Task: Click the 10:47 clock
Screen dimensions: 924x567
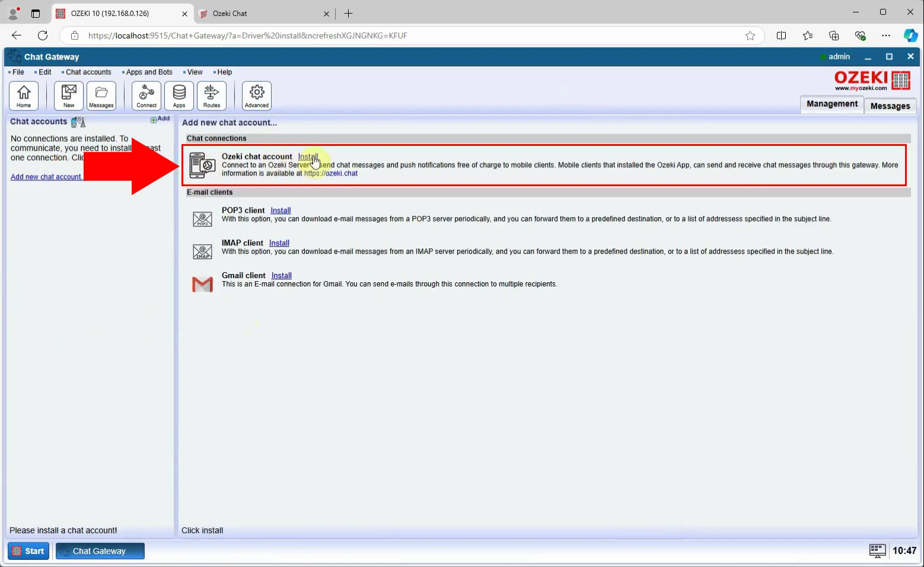Action: click(x=904, y=551)
